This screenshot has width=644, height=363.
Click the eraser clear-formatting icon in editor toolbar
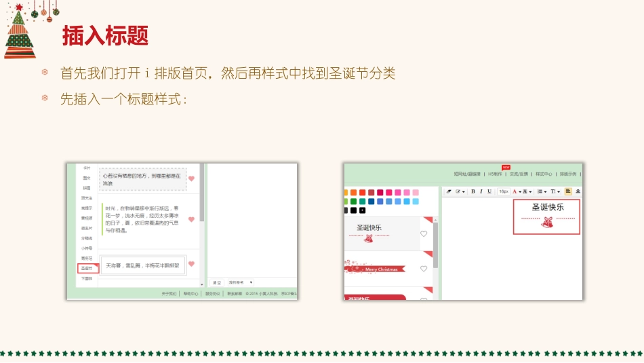449,191
